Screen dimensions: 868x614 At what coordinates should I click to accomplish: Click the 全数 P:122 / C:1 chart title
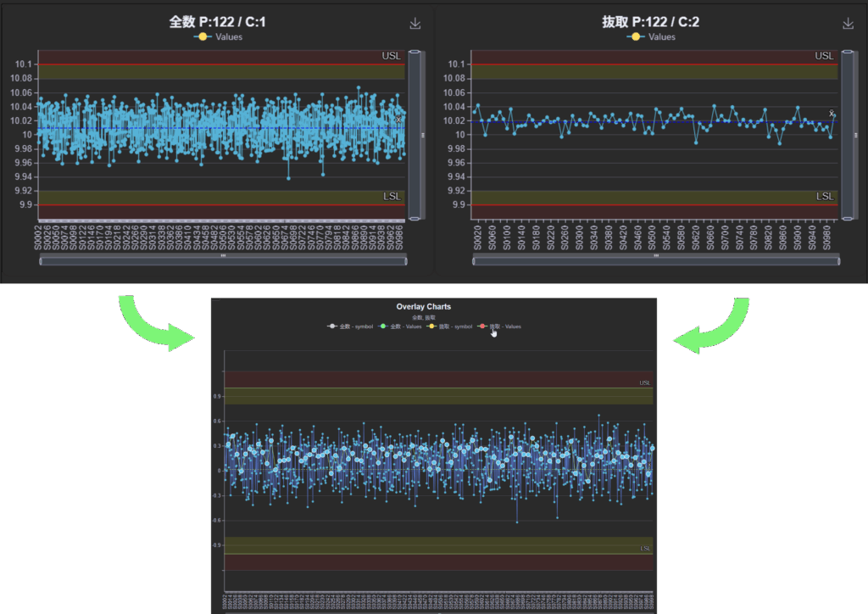click(217, 23)
